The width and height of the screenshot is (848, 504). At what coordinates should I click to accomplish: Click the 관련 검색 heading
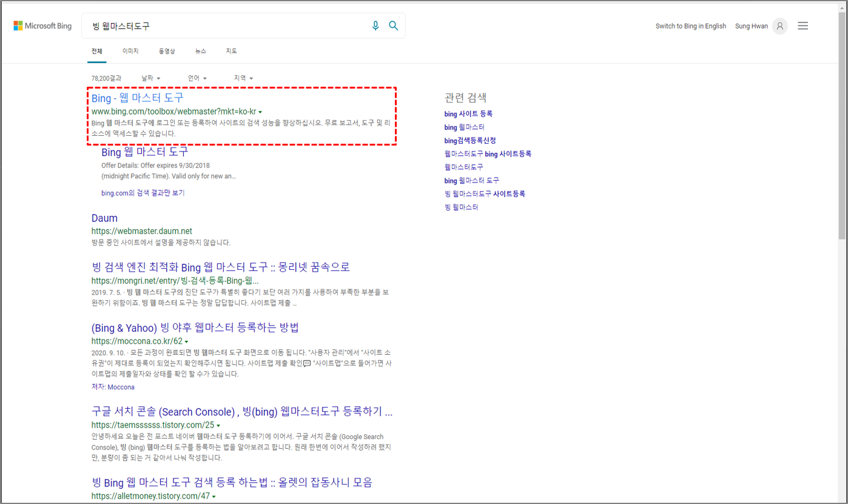(465, 98)
